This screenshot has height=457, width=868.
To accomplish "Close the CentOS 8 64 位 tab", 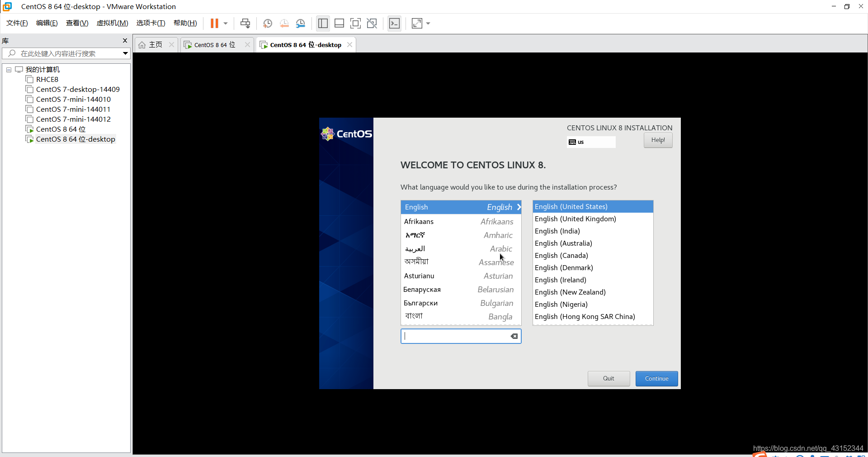I will click(247, 45).
